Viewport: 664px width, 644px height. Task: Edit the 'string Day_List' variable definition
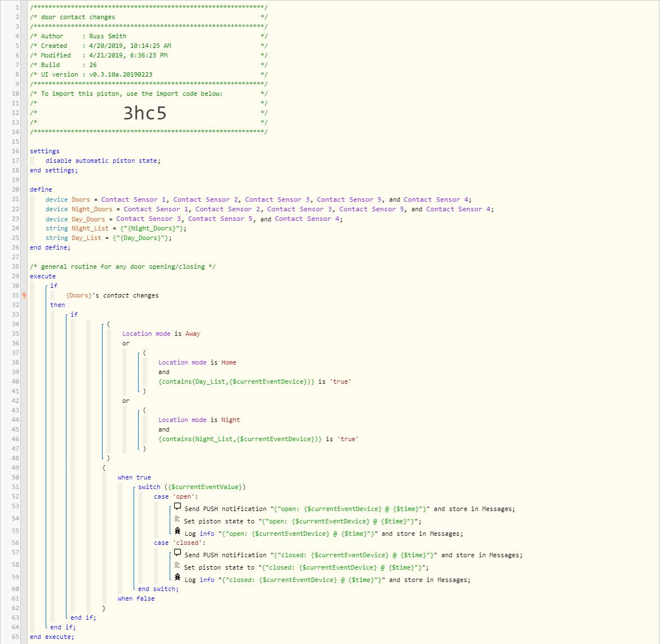point(108,238)
